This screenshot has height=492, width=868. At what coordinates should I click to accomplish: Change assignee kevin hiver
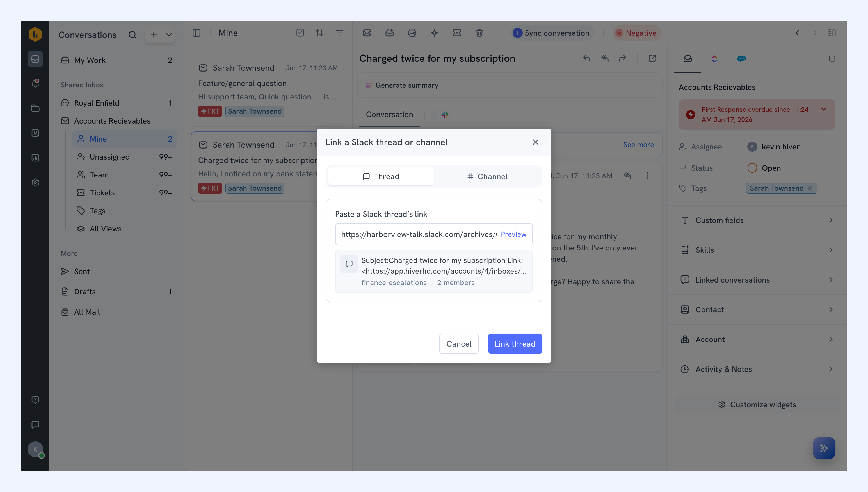point(773,147)
